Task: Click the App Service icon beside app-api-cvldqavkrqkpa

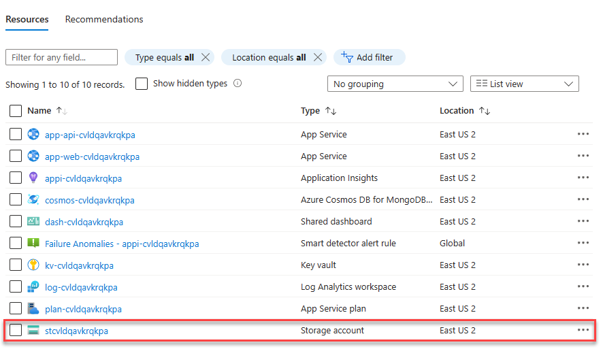Action: click(33, 134)
